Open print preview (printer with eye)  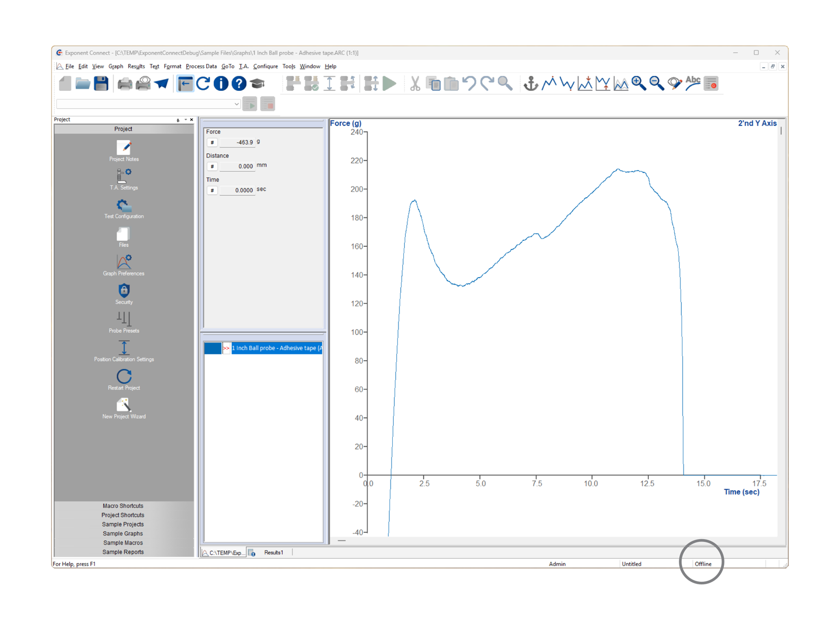coord(143,83)
